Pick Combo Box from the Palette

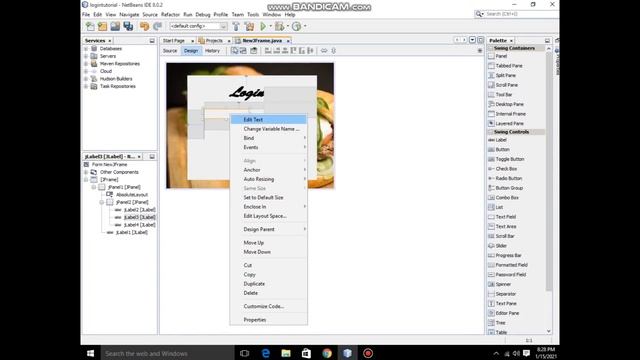pyautogui.click(x=504, y=198)
